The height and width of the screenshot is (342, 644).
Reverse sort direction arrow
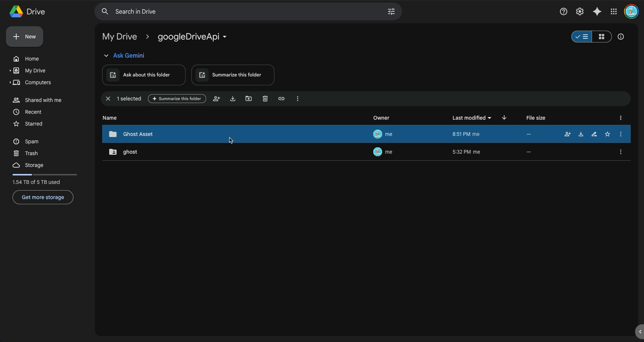pos(504,117)
